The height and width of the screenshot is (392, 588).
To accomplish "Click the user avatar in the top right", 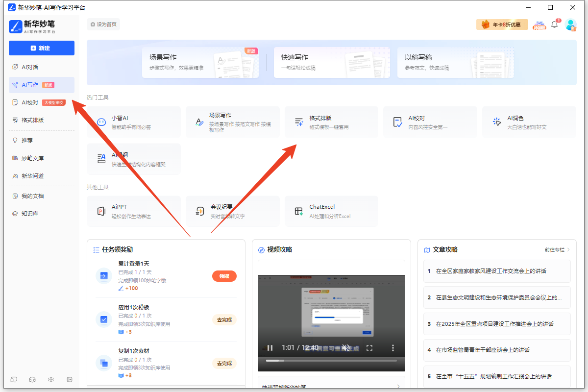I will 571,24.
